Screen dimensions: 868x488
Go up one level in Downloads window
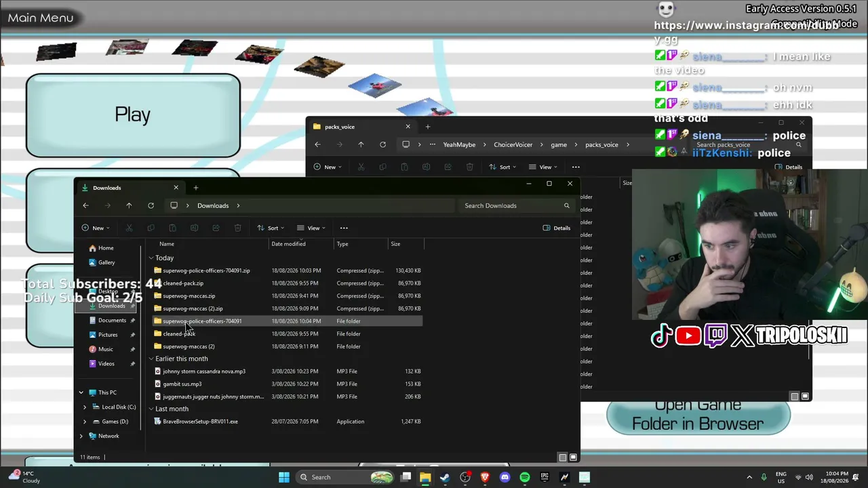(x=129, y=205)
